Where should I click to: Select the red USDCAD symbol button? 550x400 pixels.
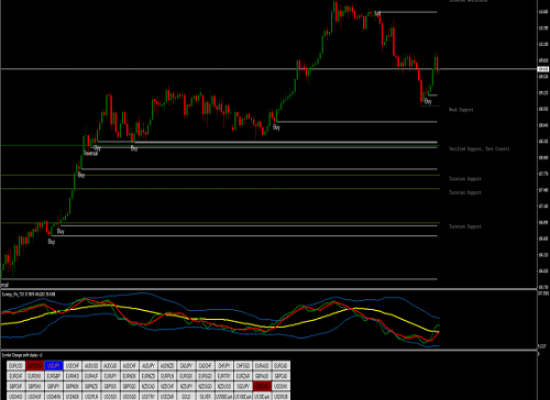262,386
